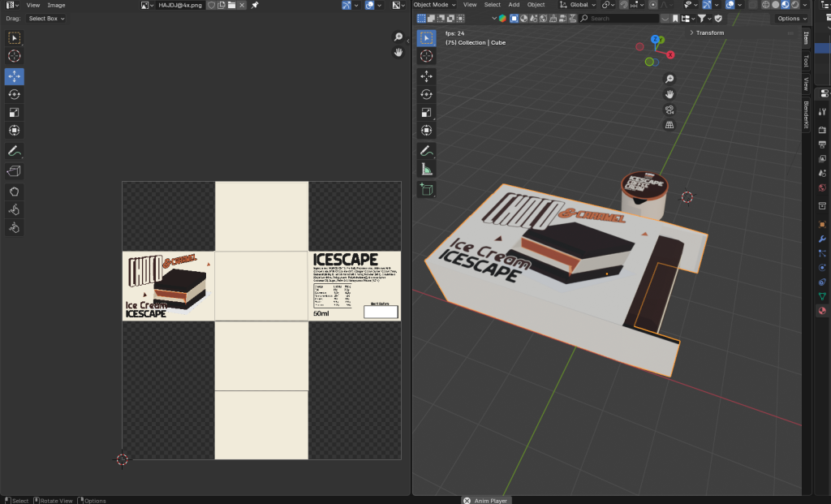Open the Image menu in image editor
This screenshot has width=831, height=504.
pyautogui.click(x=56, y=5)
